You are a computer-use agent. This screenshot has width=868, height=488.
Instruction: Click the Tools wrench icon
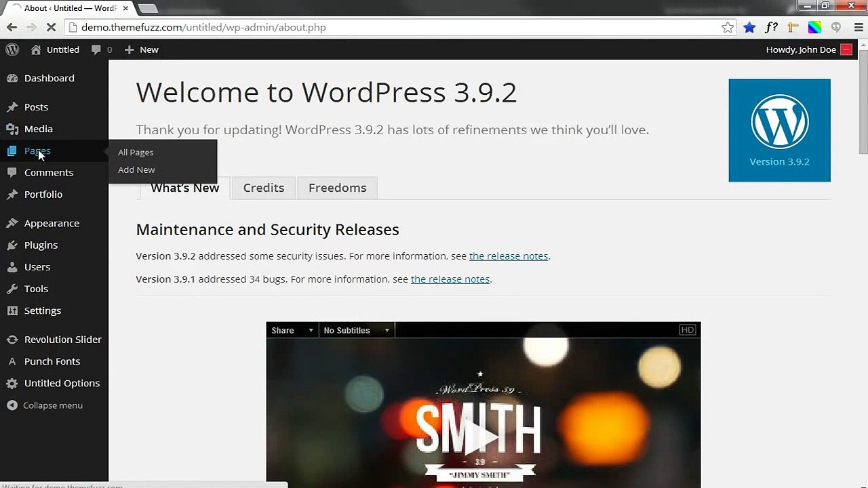point(12,289)
